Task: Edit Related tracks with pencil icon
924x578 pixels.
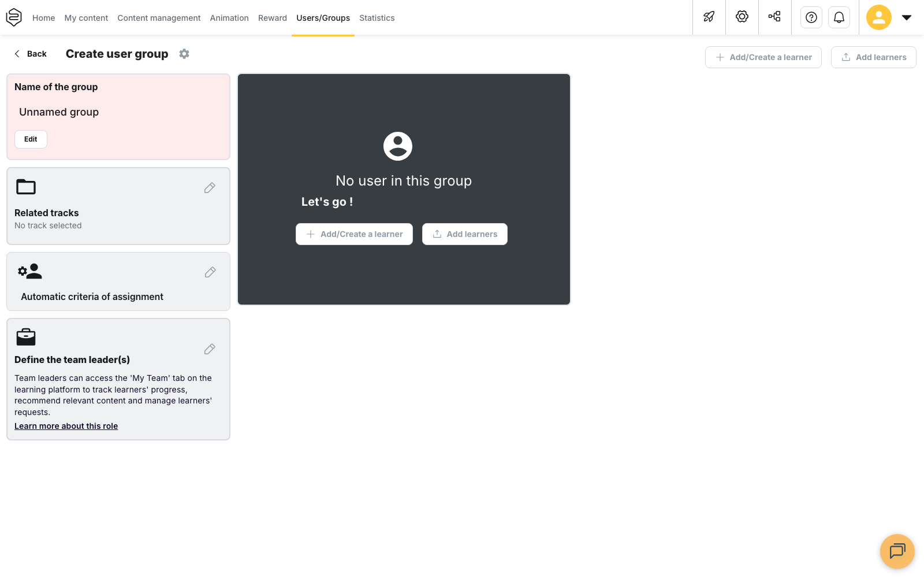Action: [210, 188]
